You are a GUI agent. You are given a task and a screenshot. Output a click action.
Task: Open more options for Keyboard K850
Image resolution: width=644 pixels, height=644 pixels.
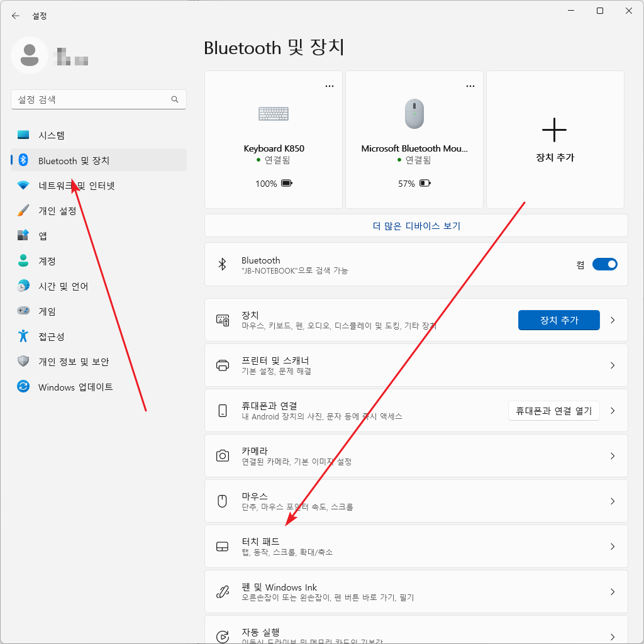point(330,86)
